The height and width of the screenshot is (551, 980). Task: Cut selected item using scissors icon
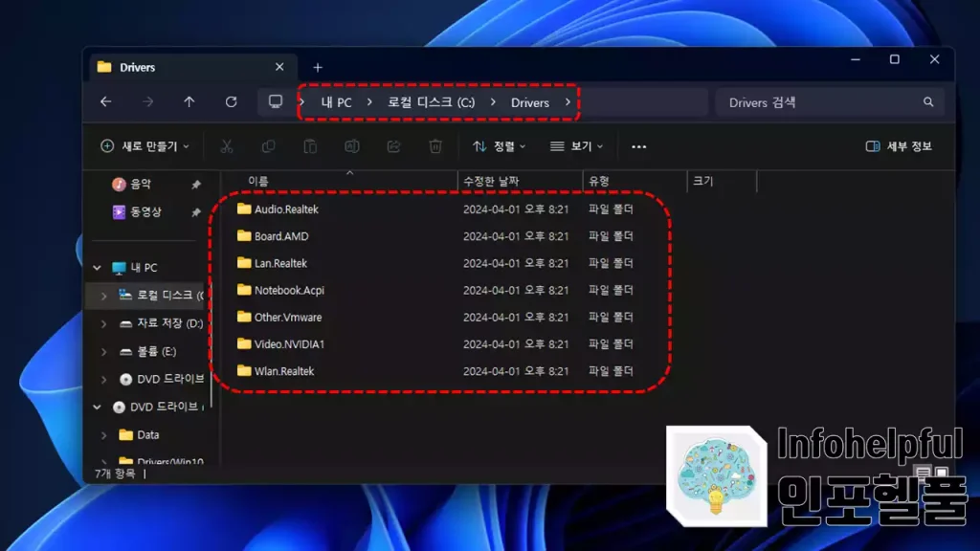click(226, 146)
